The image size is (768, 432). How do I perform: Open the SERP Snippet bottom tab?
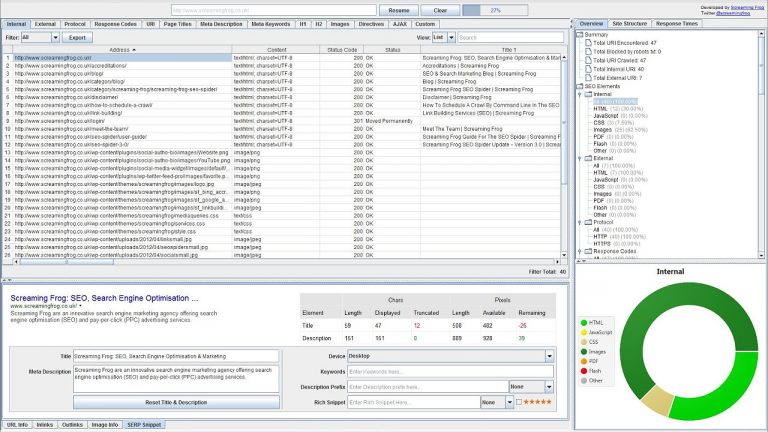(144, 425)
